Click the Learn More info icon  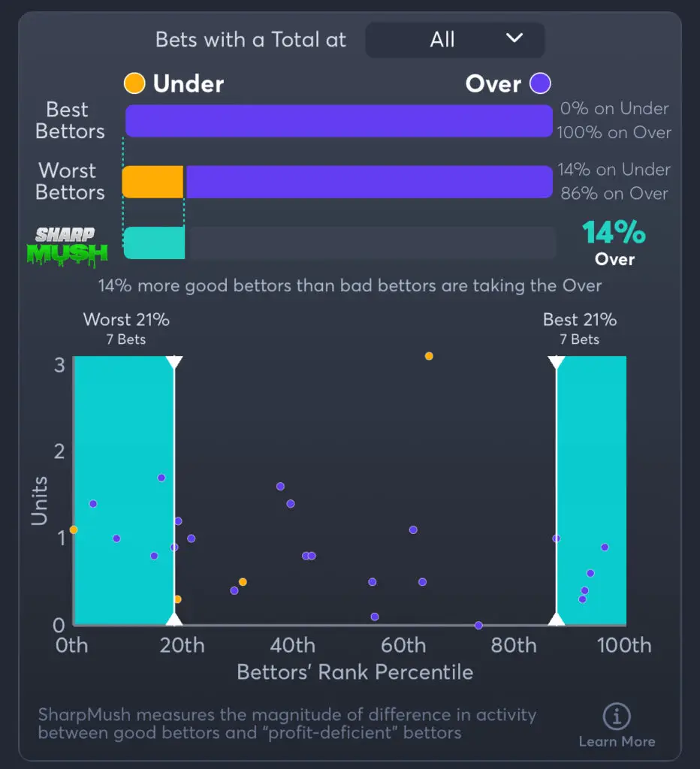point(617,716)
